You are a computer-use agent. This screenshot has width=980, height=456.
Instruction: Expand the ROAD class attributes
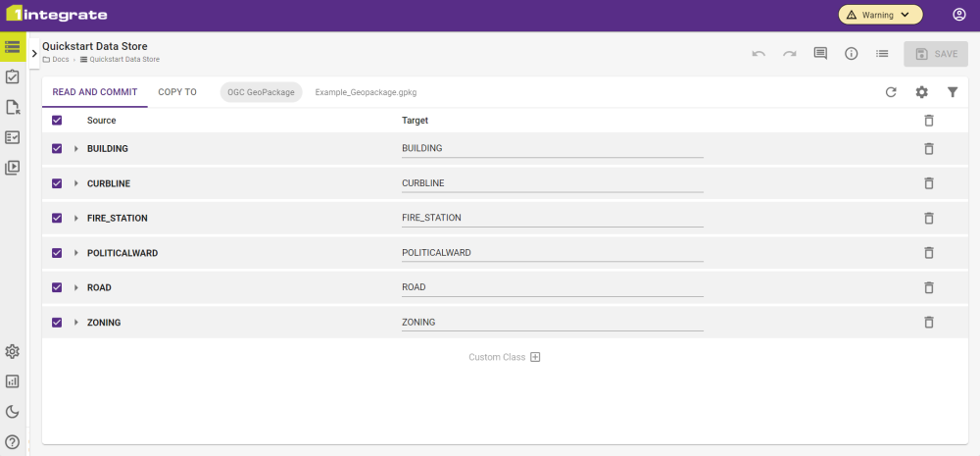click(76, 287)
